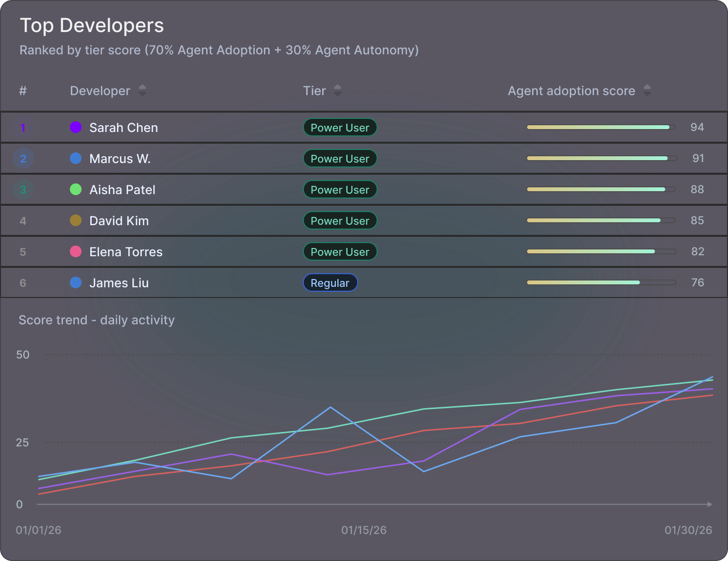Screen dimensions: 728x561
Task: Select rank 1 badge for Sarah Chen
Action: 23,128
